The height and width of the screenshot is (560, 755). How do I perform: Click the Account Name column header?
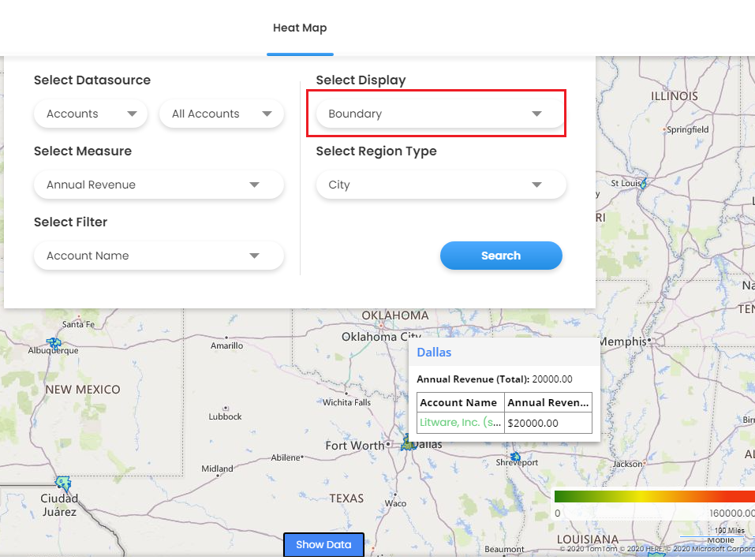click(x=461, y=402)
